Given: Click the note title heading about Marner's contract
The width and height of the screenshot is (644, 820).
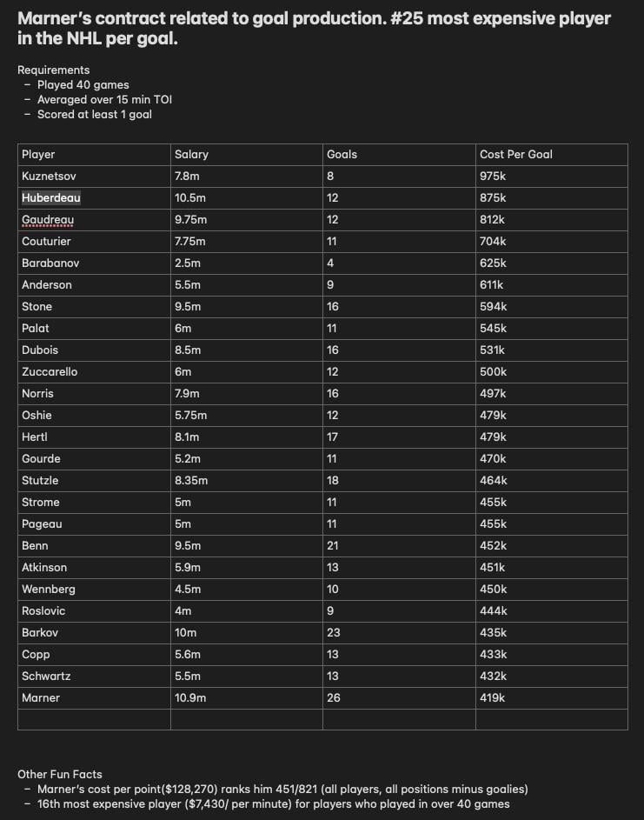Looking at the screenshot, I should [x=314, y=28].
